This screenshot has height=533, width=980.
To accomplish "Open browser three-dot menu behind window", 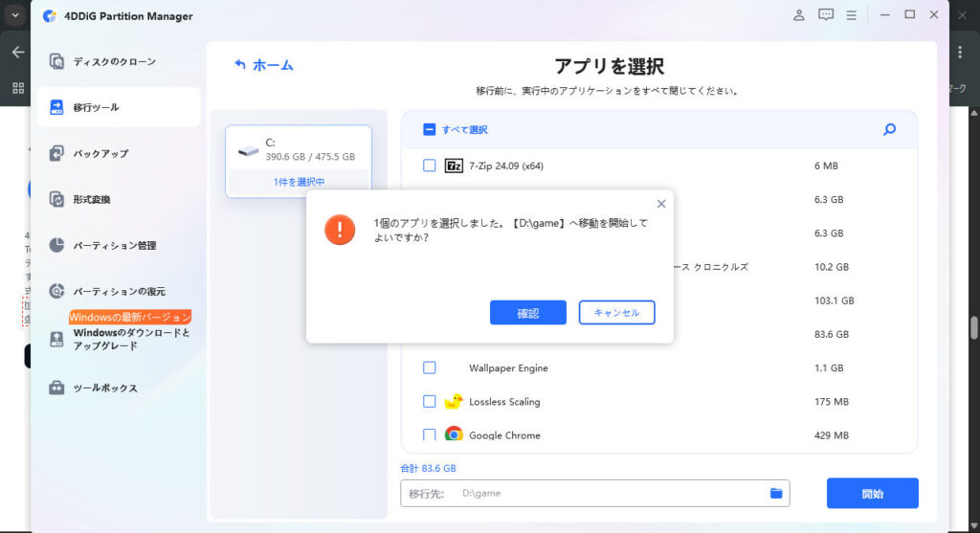I will coord(960,53).
